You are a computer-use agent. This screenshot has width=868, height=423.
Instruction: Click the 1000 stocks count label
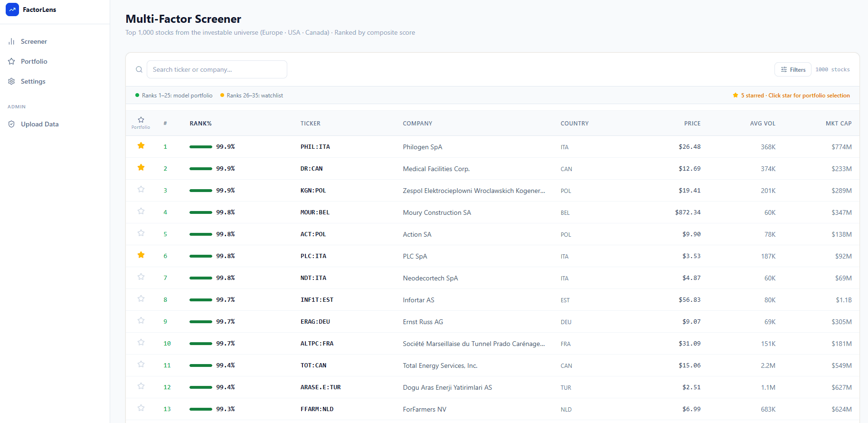pyautogui.click(x=833, y=69)
